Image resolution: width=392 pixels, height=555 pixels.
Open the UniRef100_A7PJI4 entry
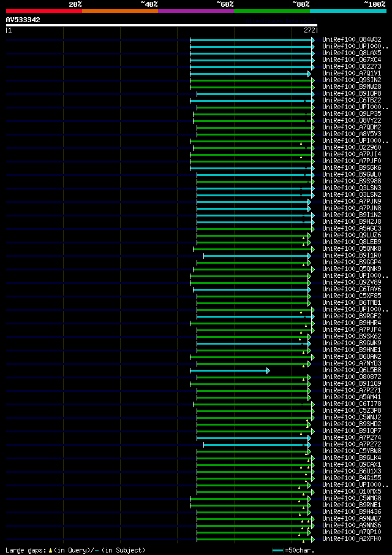352,154
